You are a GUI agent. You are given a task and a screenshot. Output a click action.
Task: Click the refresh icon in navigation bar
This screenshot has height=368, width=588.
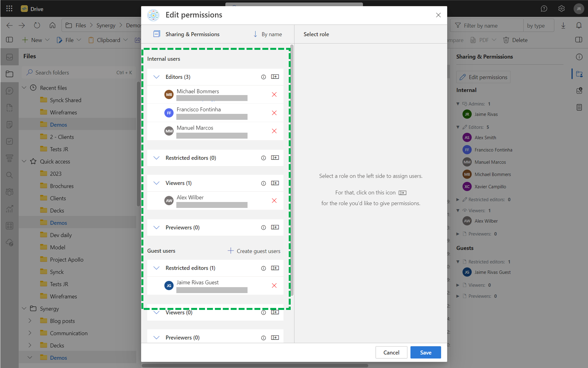[x=37, y=25]
